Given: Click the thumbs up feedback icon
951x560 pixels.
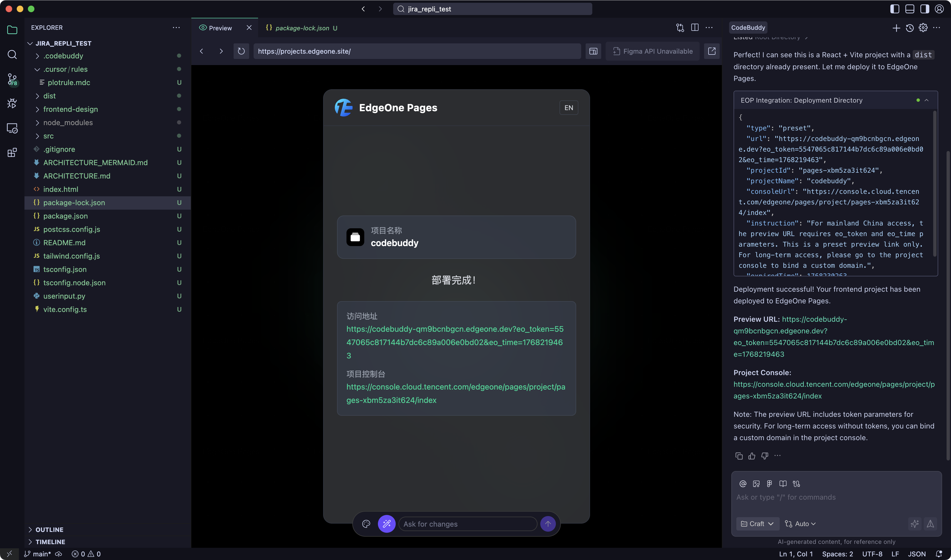Looking at the screenshot, I should tap(752, 456).
